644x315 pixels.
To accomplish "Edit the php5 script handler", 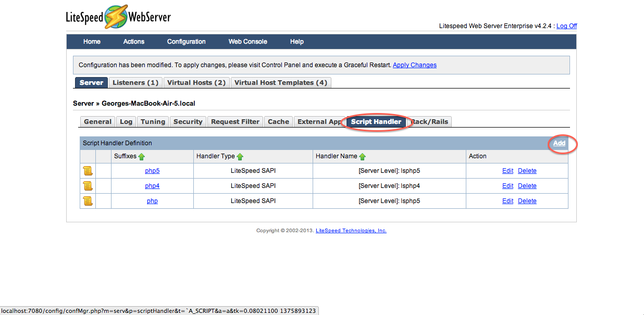I will (507, 171).
